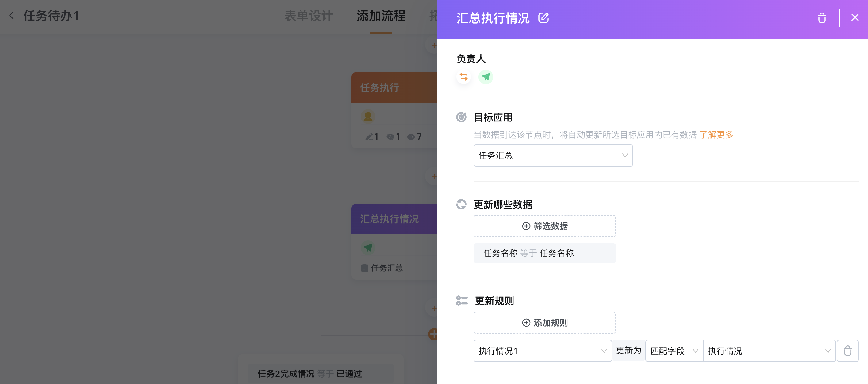Click the green paper plane icon under 负责人

[486, 77]
